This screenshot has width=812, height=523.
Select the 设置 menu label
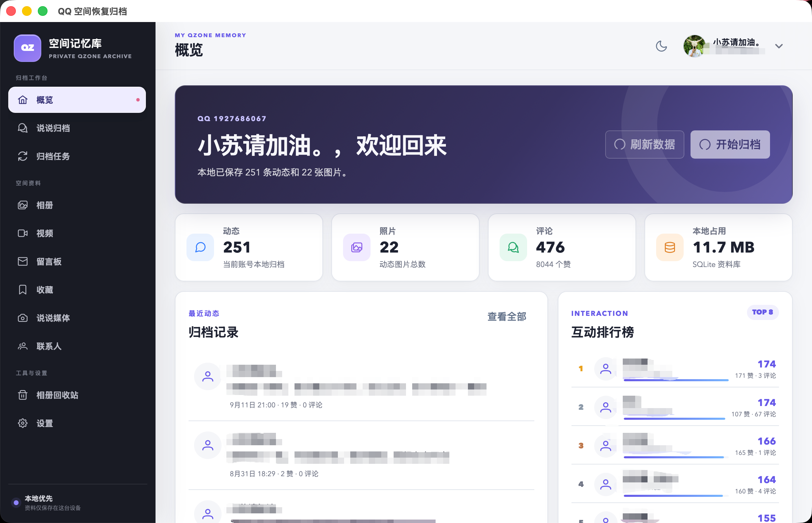45,423
